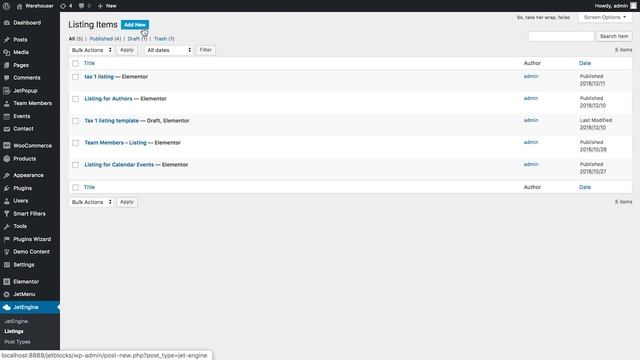
Task: Click the Plugins icon in sidebar
Action: pyautogui.click(x=7, y=188)
